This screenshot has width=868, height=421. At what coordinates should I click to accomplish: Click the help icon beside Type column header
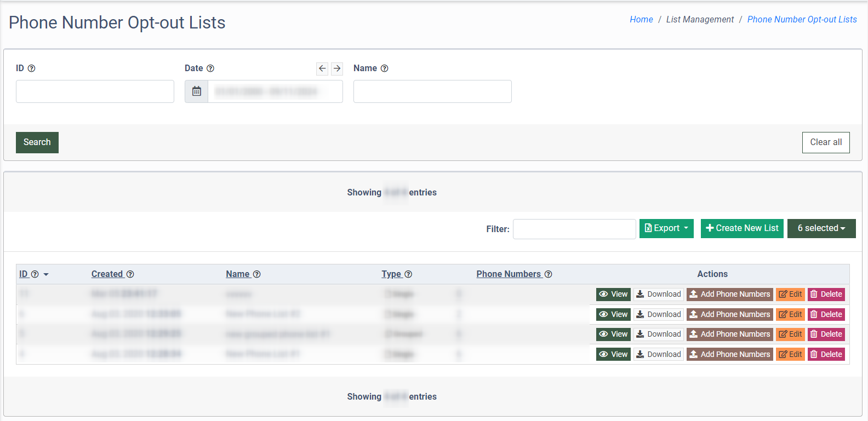tap(408, 274)
